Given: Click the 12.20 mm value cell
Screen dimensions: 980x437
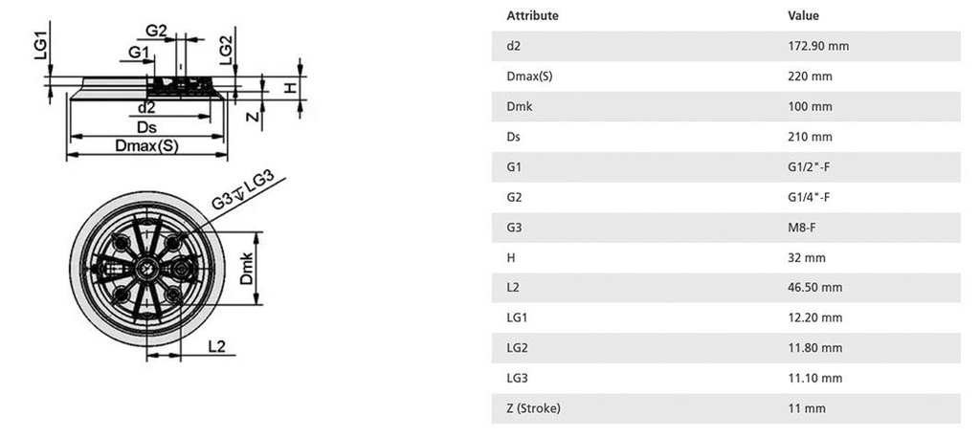Looking at the screenshot, I should tap(814, 318).
